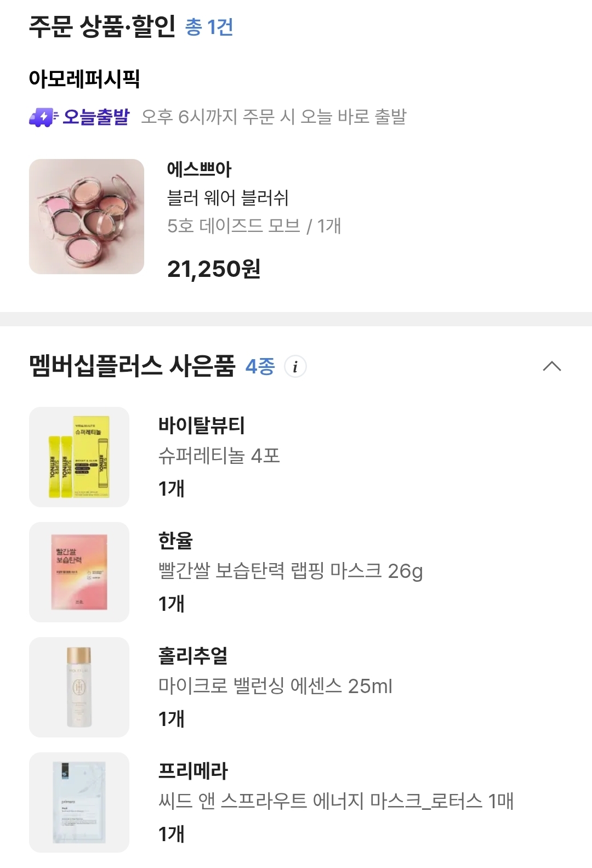Tap 마이크로 밸런싱 에센스 25ml text
592x868 pixels.
275,686
